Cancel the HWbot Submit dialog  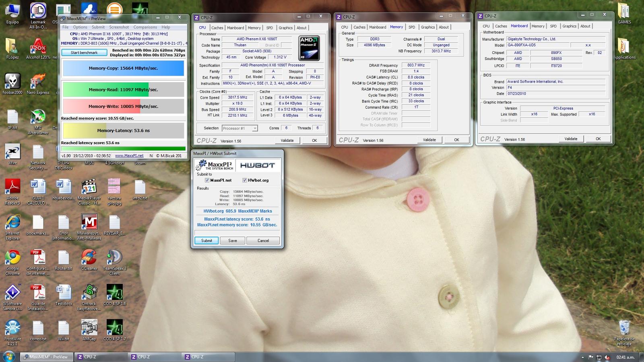coord(263,240)
